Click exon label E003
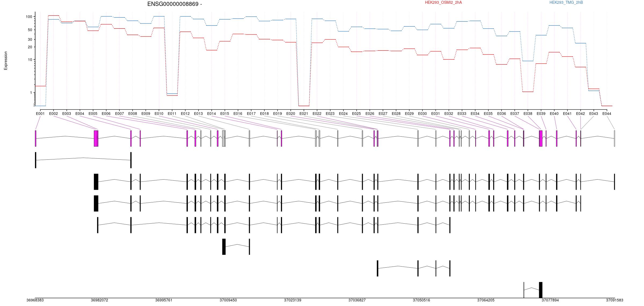The height and width of the screenshot is (306, 644). click(x=67, y=114)
